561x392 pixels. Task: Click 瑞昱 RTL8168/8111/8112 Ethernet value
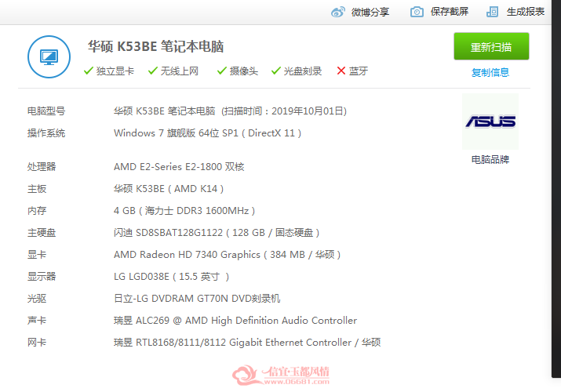tap(247, 343)
